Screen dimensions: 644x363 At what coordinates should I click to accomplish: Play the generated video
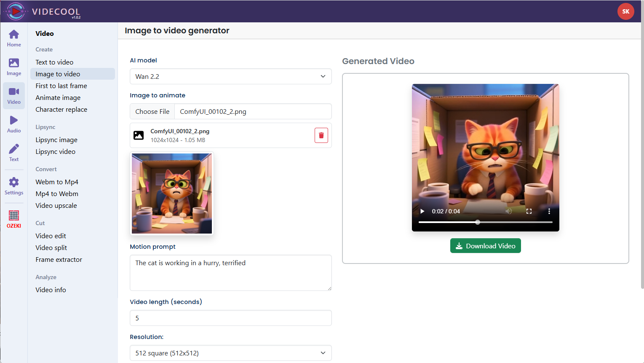tap(422, 211)
